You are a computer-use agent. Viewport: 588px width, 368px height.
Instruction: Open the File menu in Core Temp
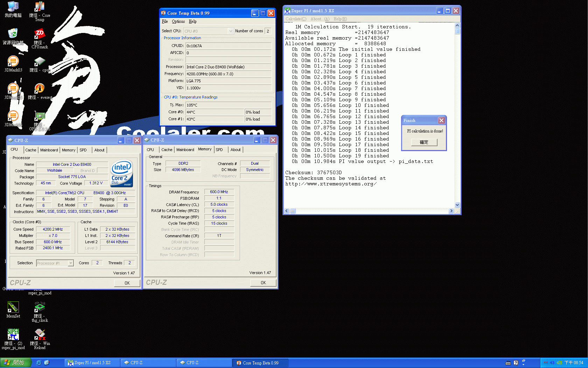[165, 21]
